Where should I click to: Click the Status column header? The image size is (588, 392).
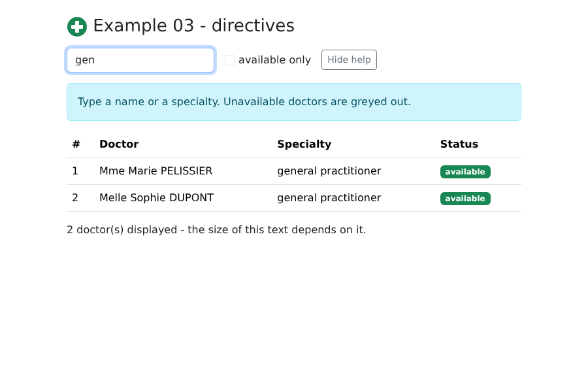tap(459, 144)
